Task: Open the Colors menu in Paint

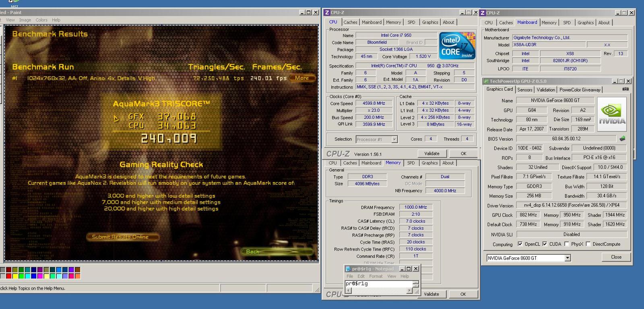Action: click(x=41, y=20)
